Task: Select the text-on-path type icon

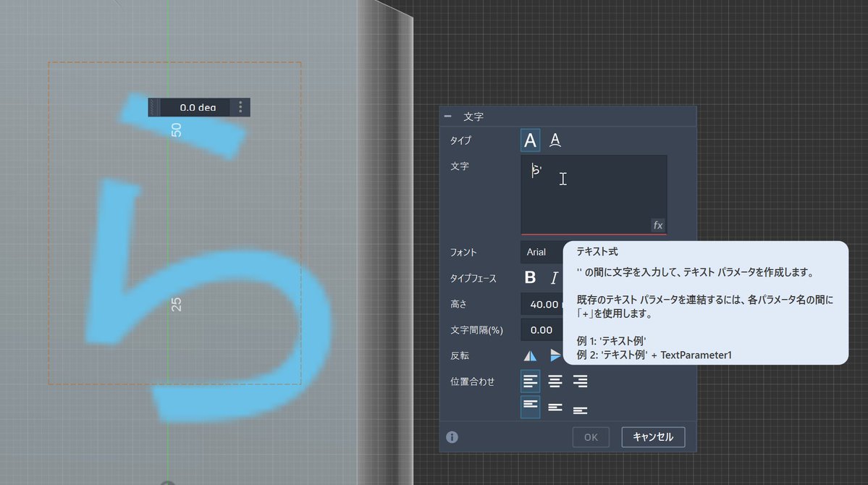Action: 555,140
